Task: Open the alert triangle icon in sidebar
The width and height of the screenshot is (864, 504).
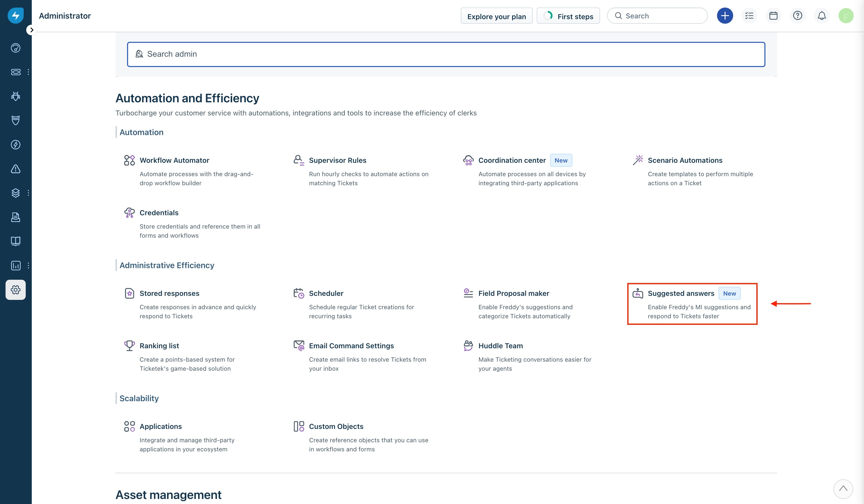Action: [x=15, y=169]
